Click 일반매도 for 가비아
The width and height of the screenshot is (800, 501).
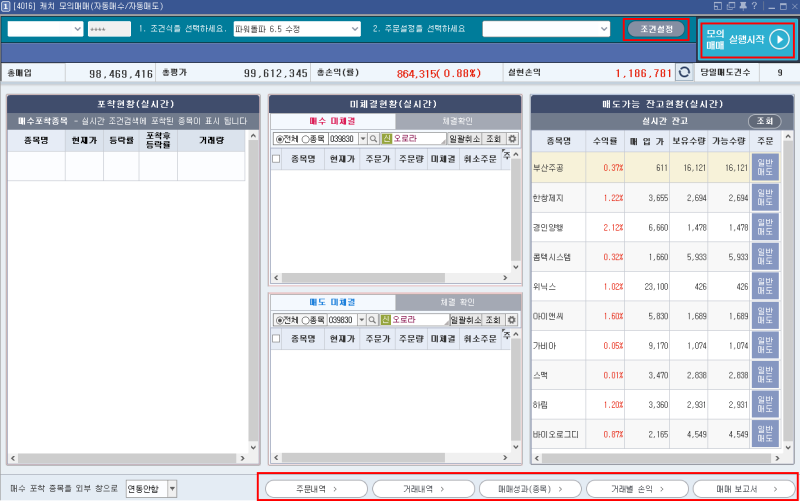[x=765, y=345]
